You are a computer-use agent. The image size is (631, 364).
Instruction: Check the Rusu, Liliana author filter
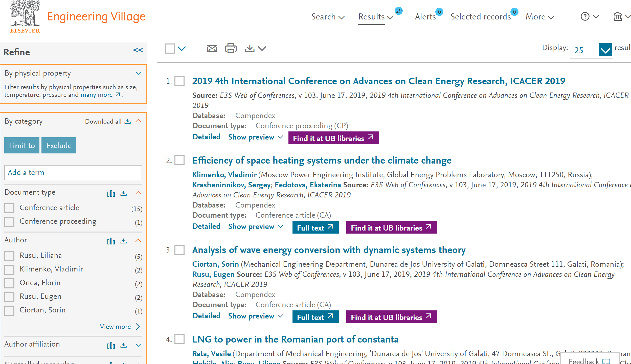click(x=9, y=256)
